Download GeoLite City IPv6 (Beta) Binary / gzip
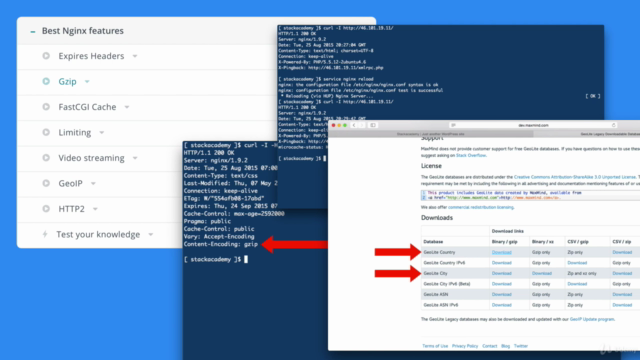Screen dimensions: 640x360 [501, 284]
